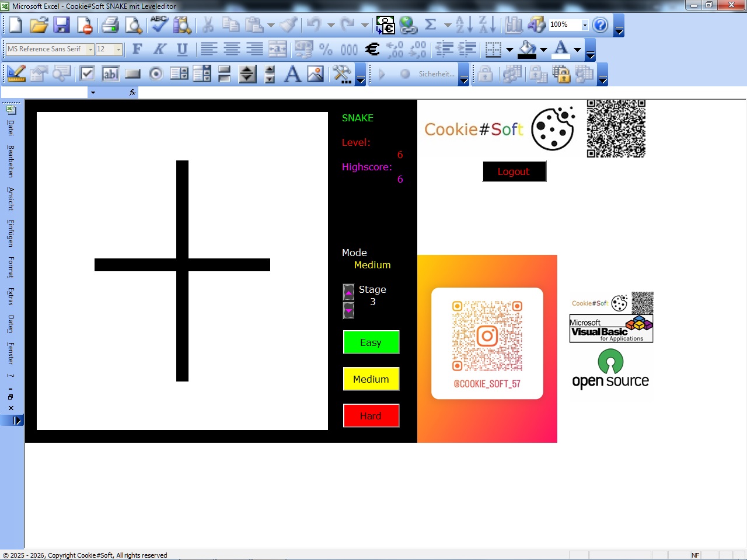Insert a textbox control (abl)

point(110,74)
